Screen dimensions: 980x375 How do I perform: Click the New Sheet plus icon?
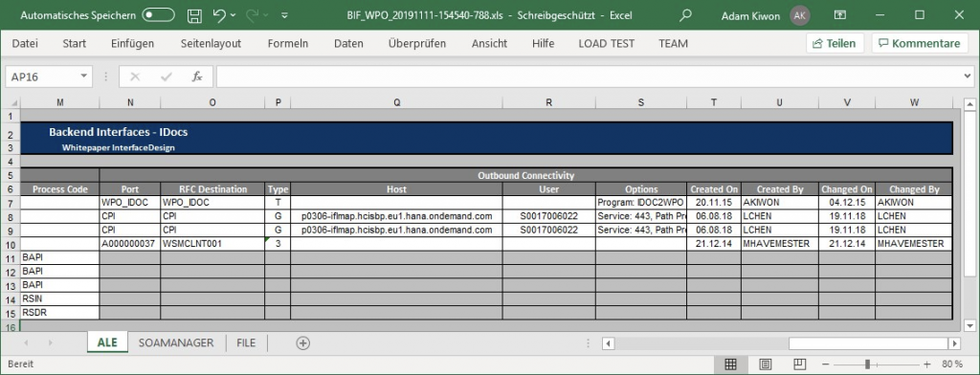point(303,342)
